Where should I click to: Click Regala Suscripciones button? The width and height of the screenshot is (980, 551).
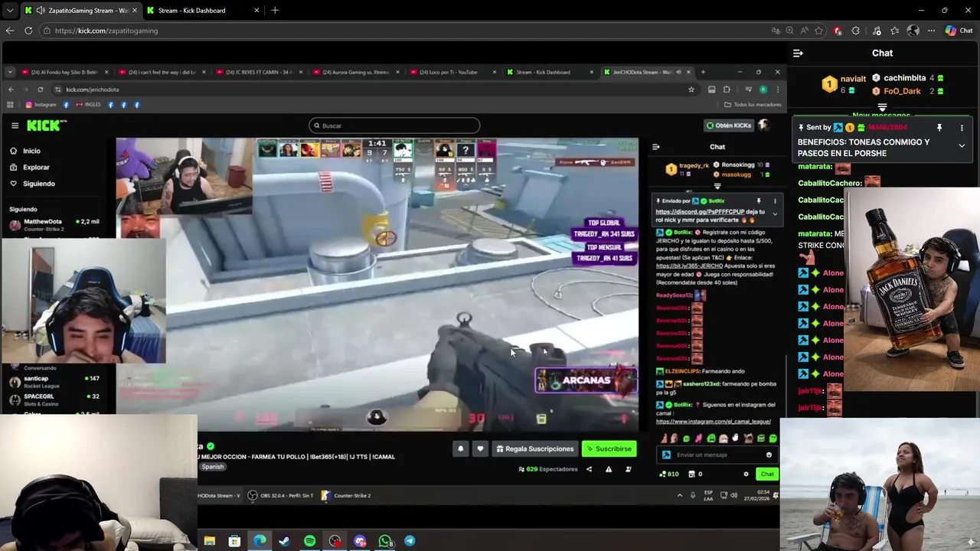(x=534, y=449)
